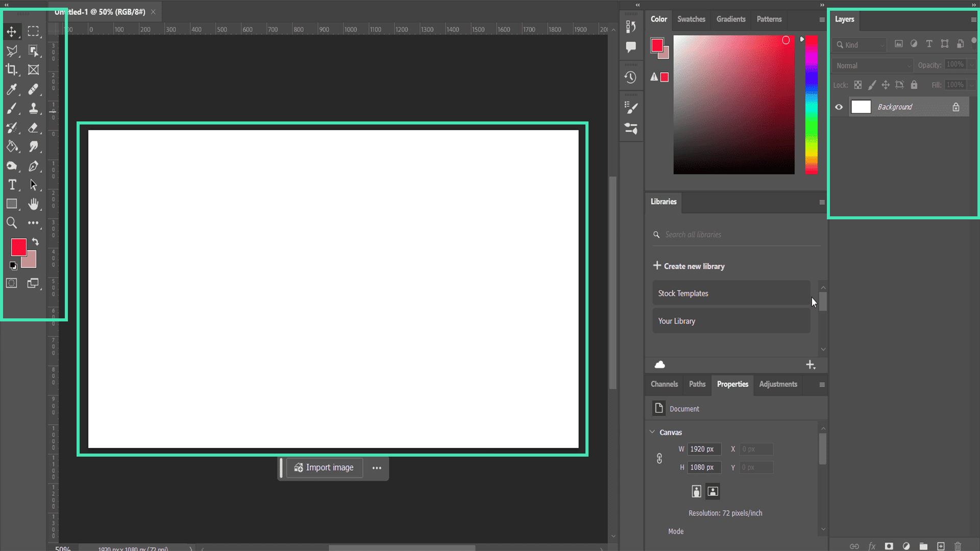980x551 pixels.
Task: Select the Brush tool
Action: [x=11, y=108]
